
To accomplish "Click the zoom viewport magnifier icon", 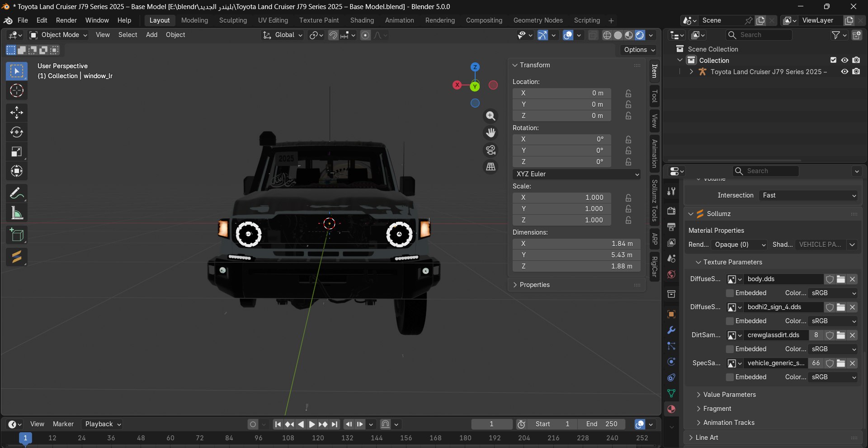I will click(491, 116).
